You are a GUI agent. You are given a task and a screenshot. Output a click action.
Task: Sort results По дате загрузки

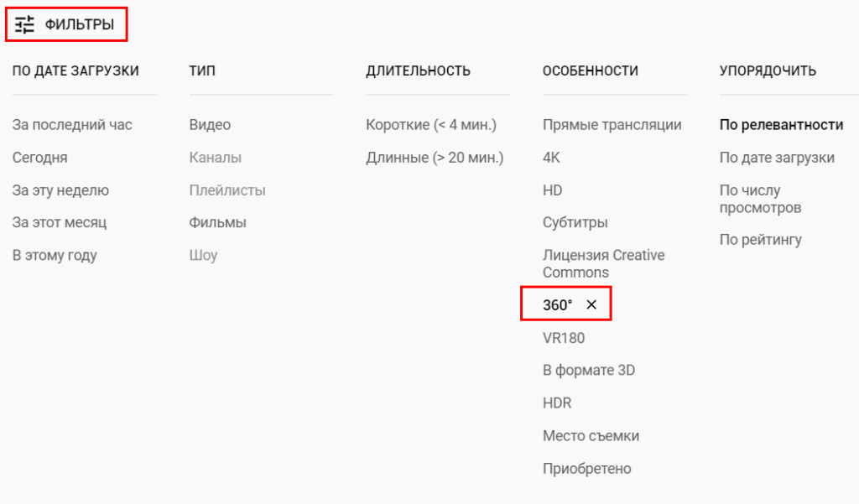coord(777,158)
